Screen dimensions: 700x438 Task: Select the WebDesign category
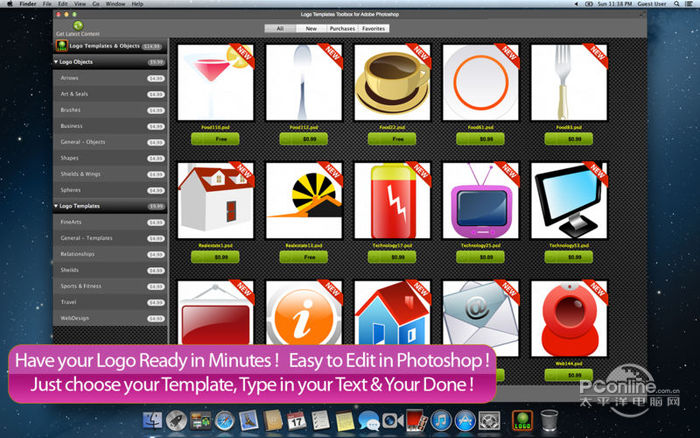point(110,318)
